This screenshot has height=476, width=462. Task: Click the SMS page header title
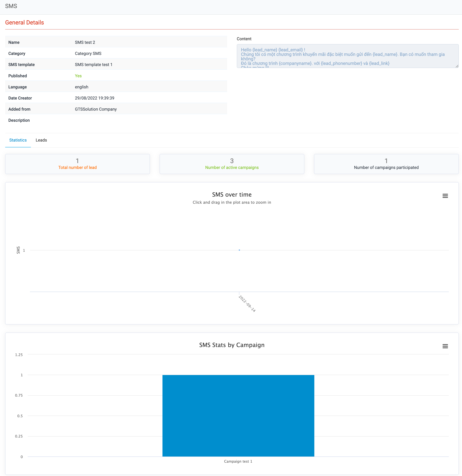pos(11,6)
